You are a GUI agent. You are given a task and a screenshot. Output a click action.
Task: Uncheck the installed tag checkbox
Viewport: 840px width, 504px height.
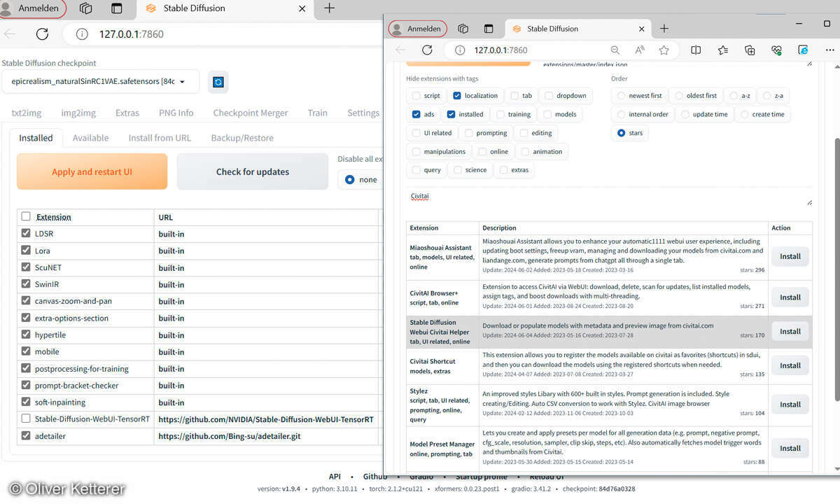coord(451,114)
